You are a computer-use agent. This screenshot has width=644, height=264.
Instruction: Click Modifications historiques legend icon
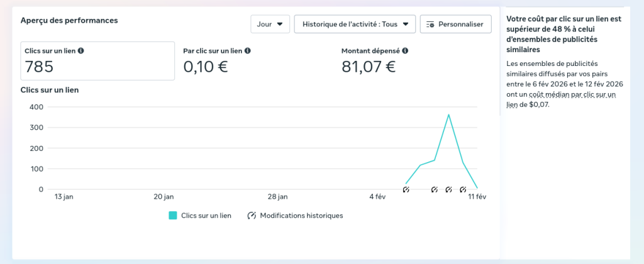(x=252, y=216)
